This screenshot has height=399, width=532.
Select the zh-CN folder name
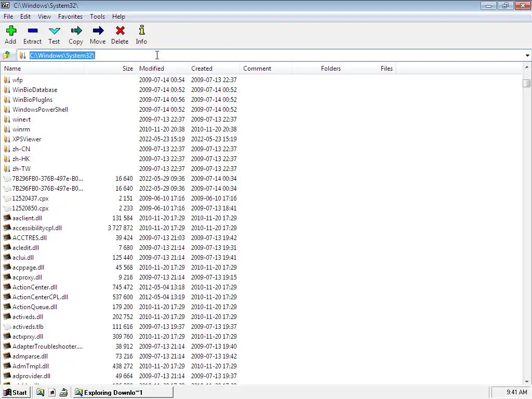(21, 149)
